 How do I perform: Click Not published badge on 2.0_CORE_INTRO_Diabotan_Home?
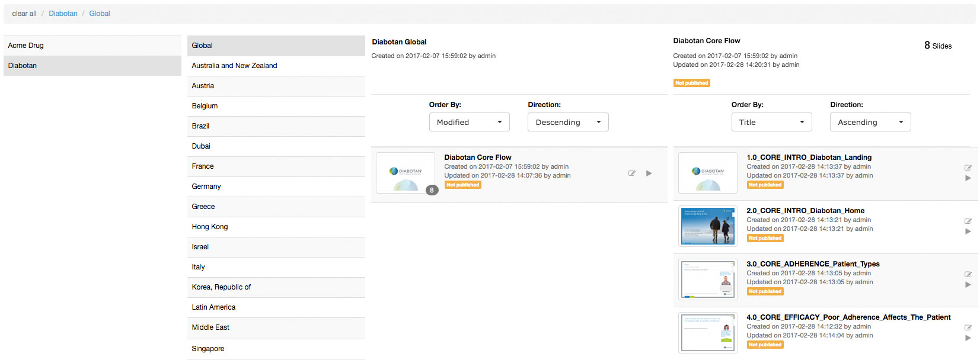tap(765, 238)
